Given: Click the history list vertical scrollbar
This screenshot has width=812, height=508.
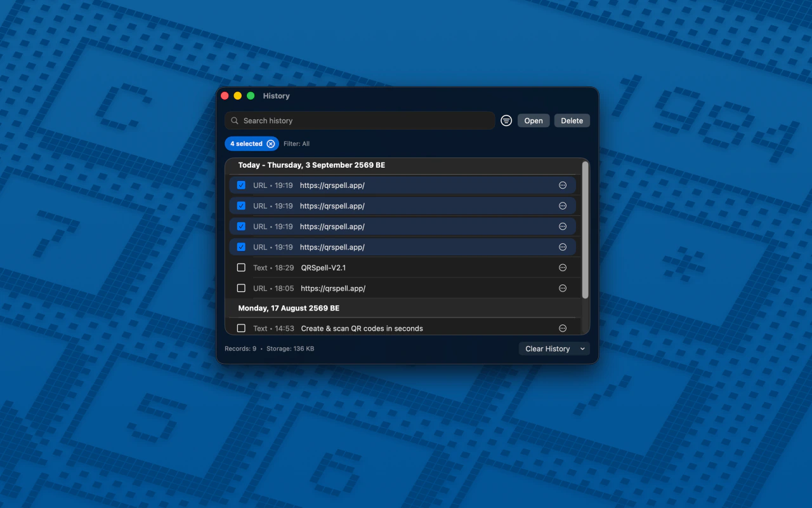Looking at the screenshot, I should point(586,229).
